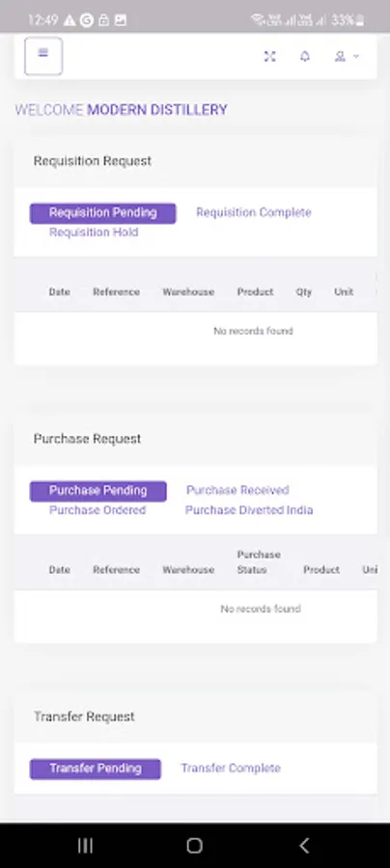Click Qty column header
The width and height of the screenshot is (390, 868).
(x=303, y=291)
